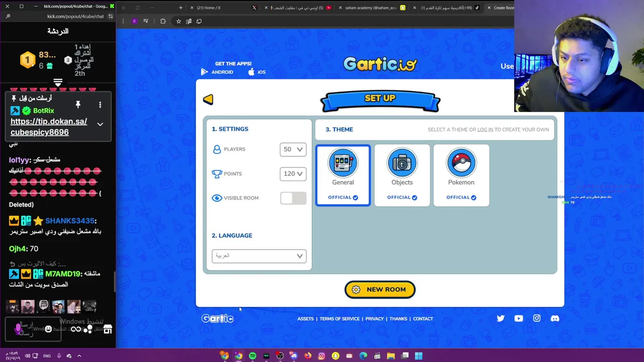
Task: Open the Players count dropdown
Action: pyautogui.click(x=293, y=149)
